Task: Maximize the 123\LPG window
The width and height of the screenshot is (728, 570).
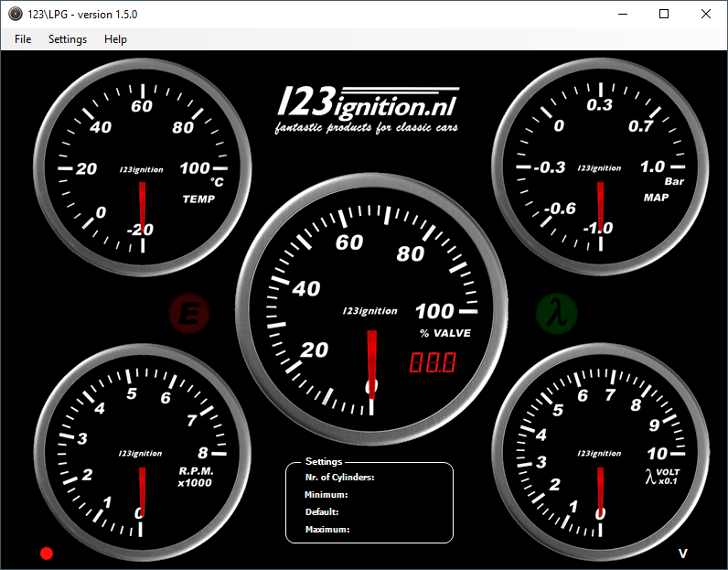Action: pos(664,14)
